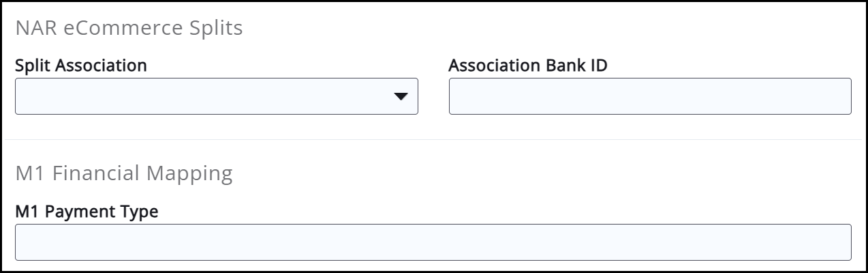Select the M1 Financial Mapping heading
The image size is (868, 273).
coord(123,173)
